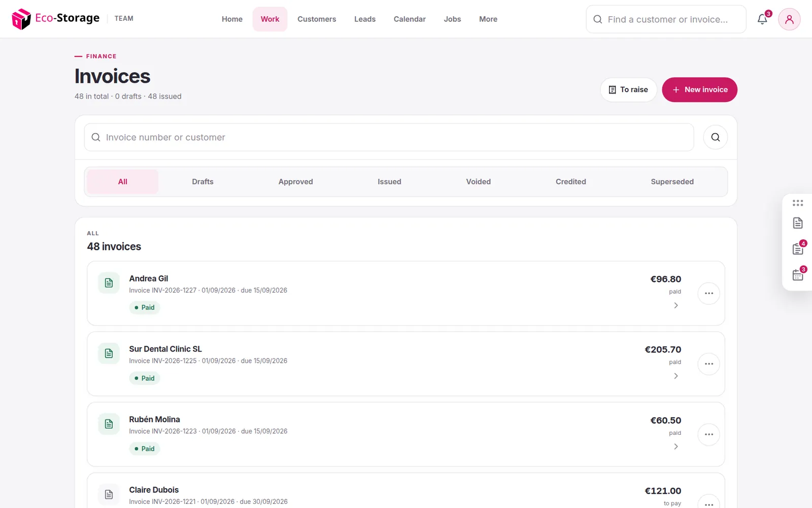Open the side dock grid dots icon

(x=798, y=203)
